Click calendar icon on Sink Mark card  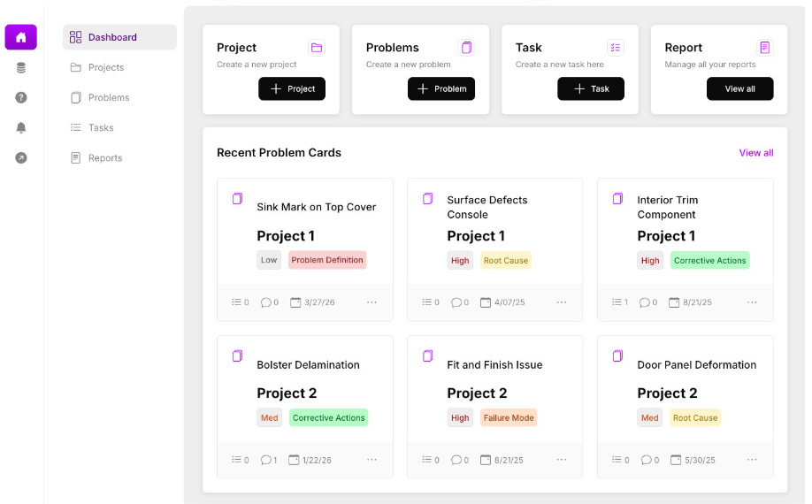[295, 302]
